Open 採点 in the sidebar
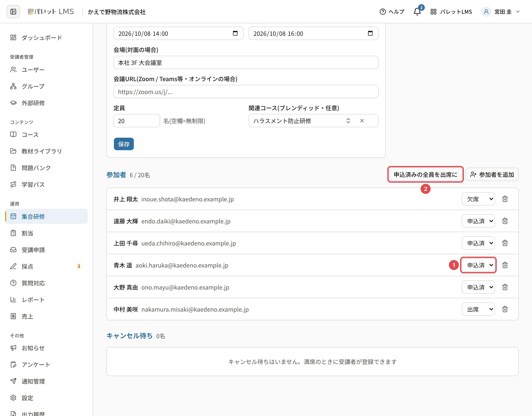Viewport: 532px width, 416px height. 46,266
